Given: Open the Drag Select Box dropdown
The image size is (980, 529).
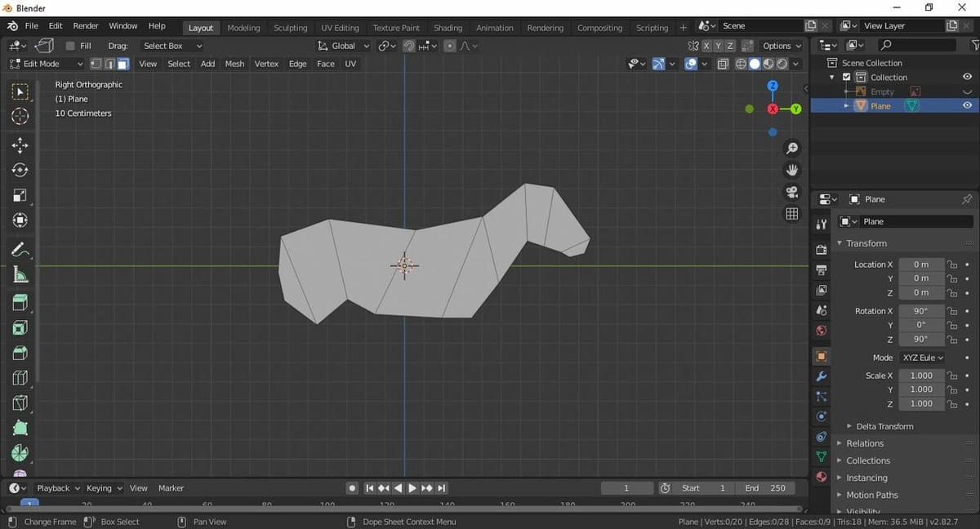Looking at the screenshot, I should (x=171, y=46).
